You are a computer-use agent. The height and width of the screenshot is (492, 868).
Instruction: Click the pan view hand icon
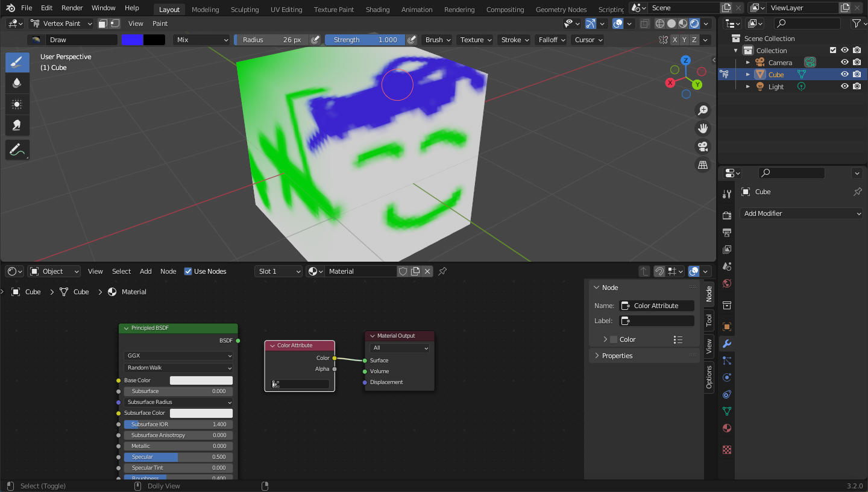pos(702,128)
